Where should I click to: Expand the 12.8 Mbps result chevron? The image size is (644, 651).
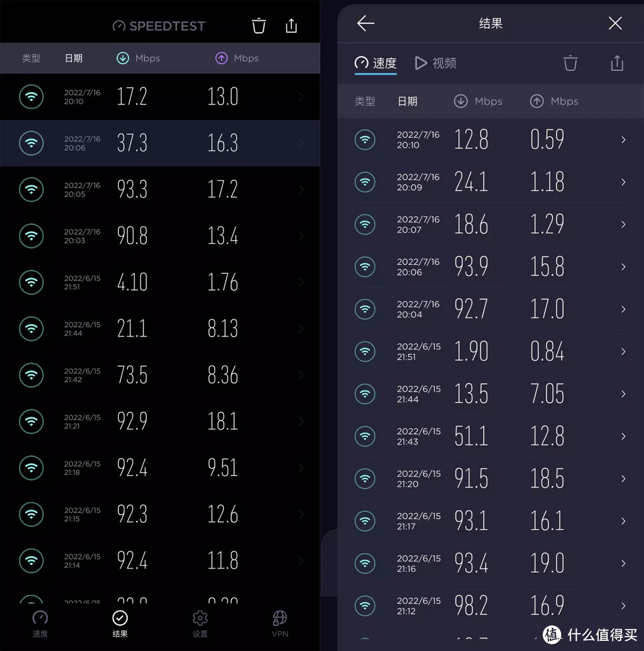click(x=623, y=140)
